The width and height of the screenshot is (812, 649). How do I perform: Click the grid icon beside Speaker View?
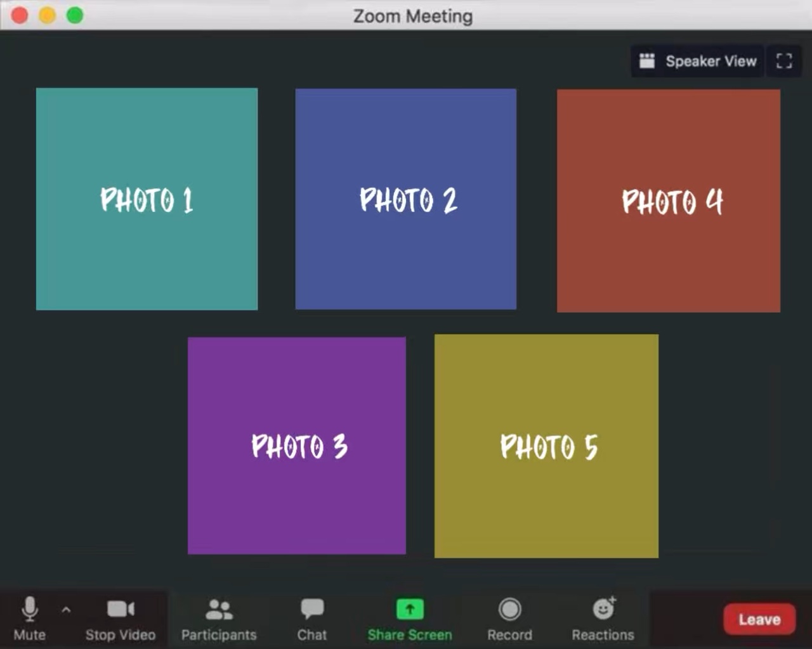[647, 61]
